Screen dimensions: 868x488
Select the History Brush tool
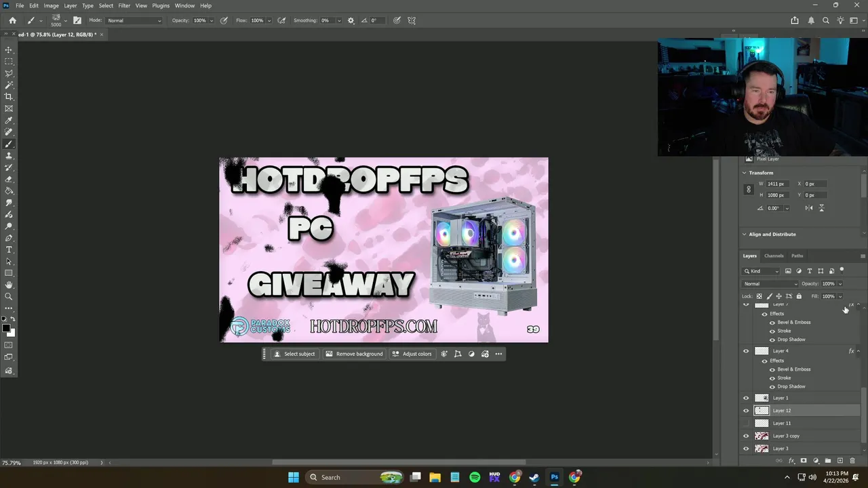(9, 167)
